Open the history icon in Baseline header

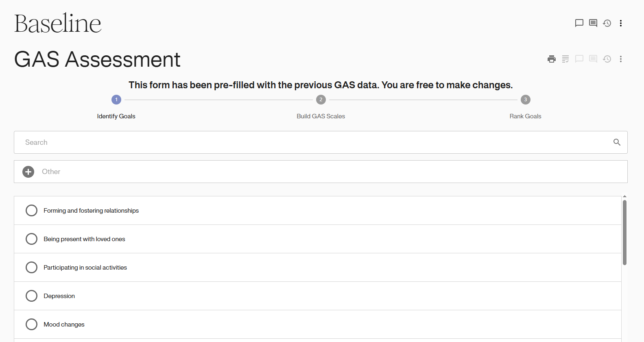tap(607, 23)
